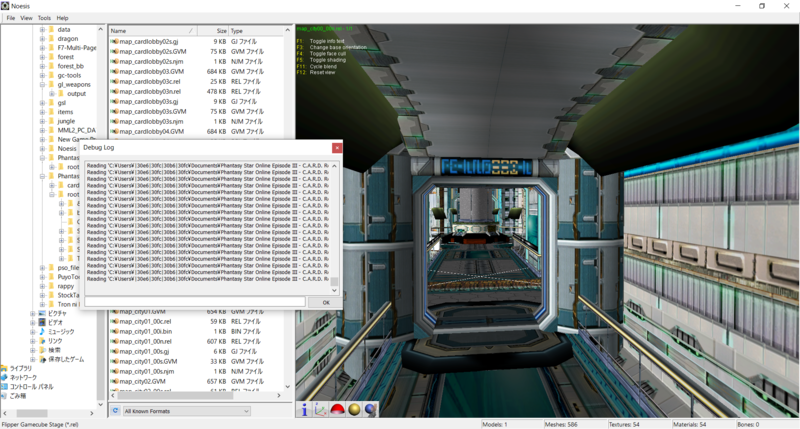The image size is (800, 429).
Task: Click the リンク folder icon
Action: pyautogui.click(x=42, y=341)
